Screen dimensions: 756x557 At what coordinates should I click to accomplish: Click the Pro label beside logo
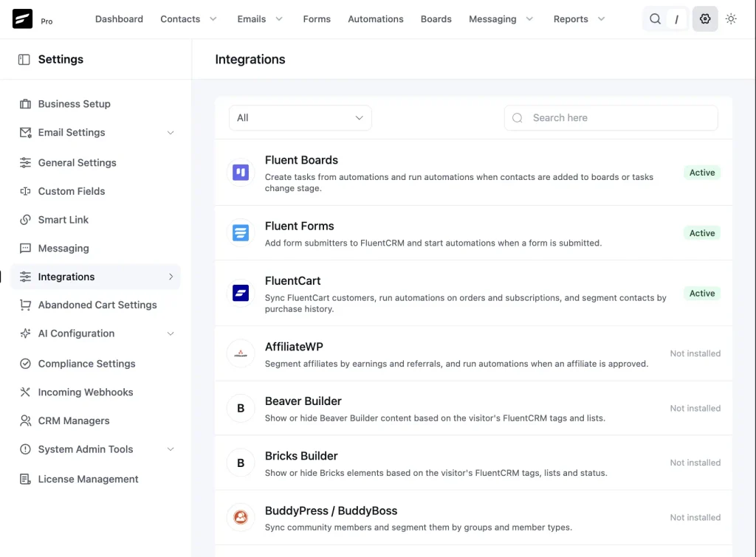47,21
